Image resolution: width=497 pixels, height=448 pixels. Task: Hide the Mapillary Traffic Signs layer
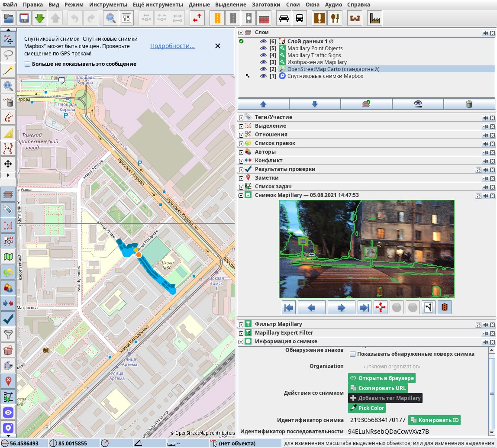point(263,55)
